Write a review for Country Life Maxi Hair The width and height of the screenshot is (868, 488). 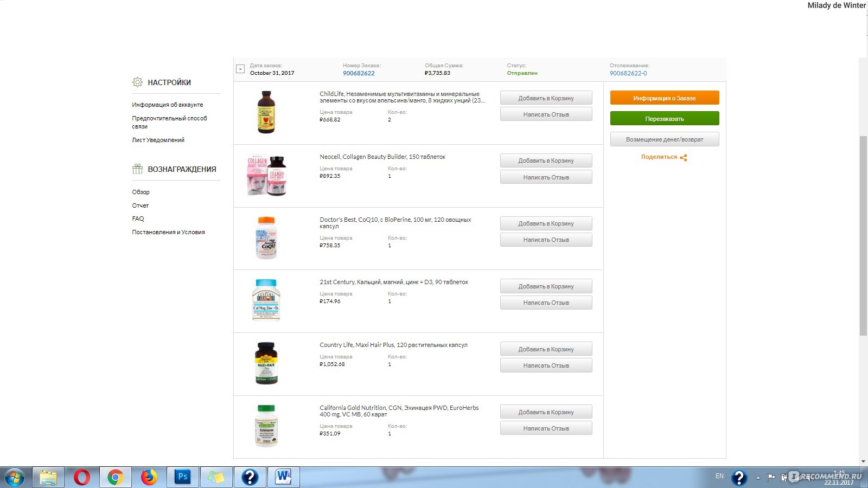tap(546, 365)
